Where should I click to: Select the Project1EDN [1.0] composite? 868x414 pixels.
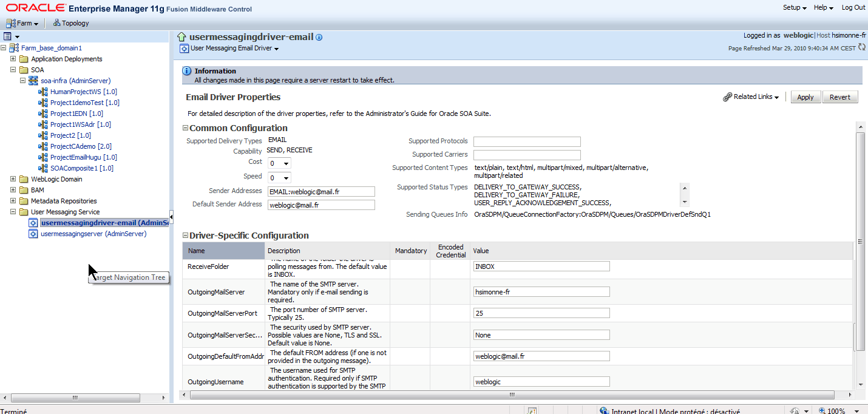tap(76, 114)
